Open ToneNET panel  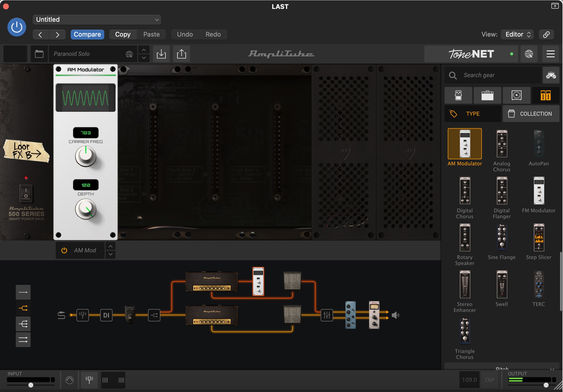(471, 54)
